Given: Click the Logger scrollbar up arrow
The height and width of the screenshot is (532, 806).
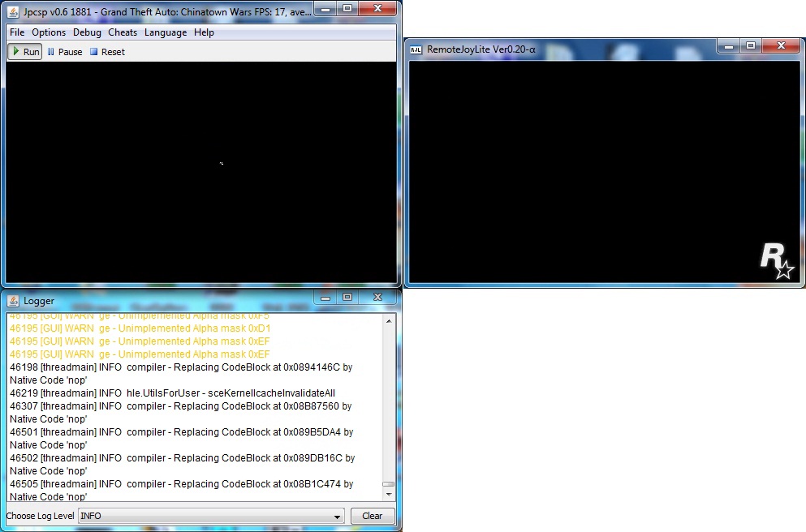Looking at the screenshot, I should [x=388, y=322].
